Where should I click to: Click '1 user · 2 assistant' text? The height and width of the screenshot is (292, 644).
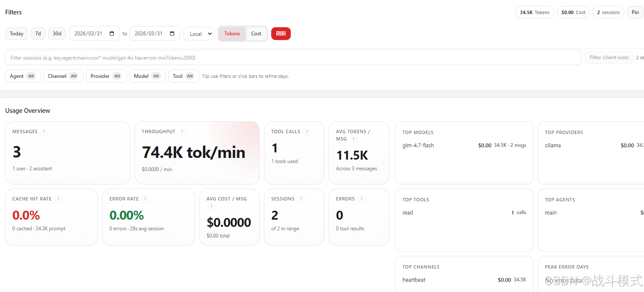pos(32,169)
